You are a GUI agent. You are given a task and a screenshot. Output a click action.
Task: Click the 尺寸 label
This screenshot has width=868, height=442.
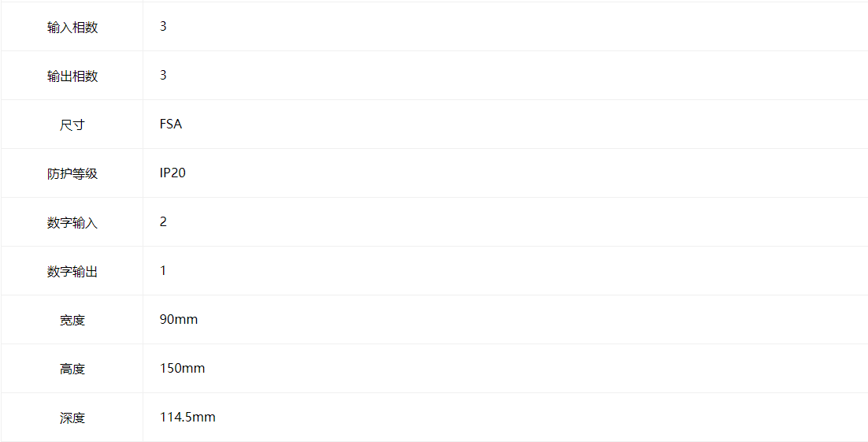click(x=72, y=124)
